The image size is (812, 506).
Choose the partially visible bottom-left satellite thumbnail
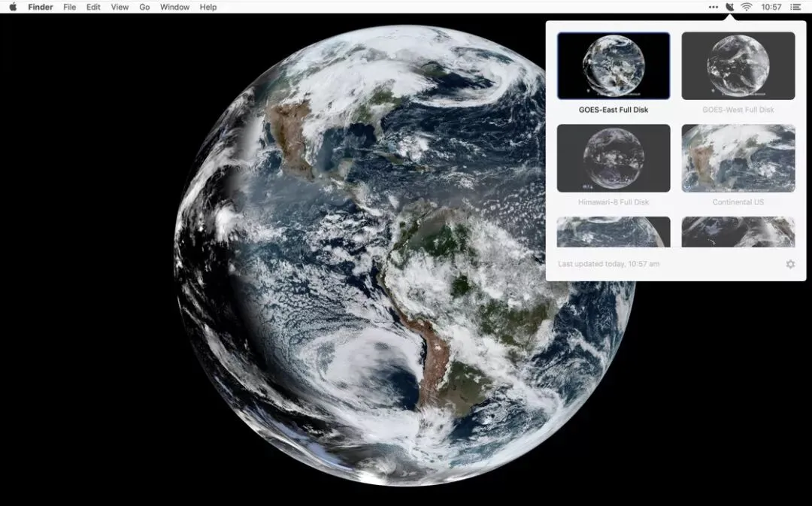coord(614,232)
